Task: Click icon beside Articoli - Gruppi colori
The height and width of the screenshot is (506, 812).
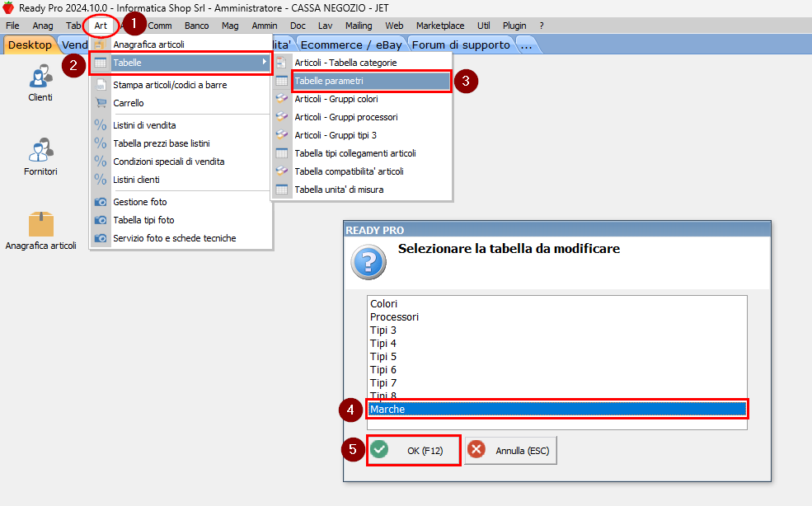Action: pyautogui.click(x=282, y=98)
